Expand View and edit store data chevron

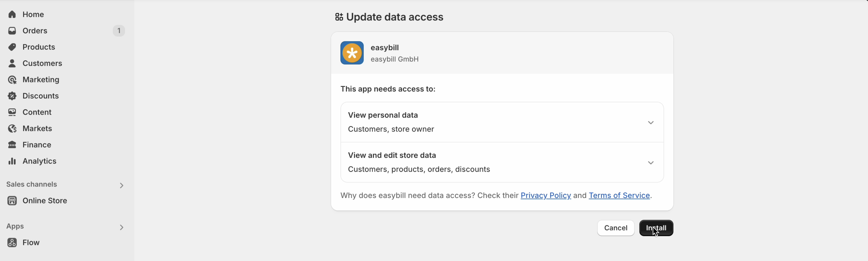[x=651, y=163]
